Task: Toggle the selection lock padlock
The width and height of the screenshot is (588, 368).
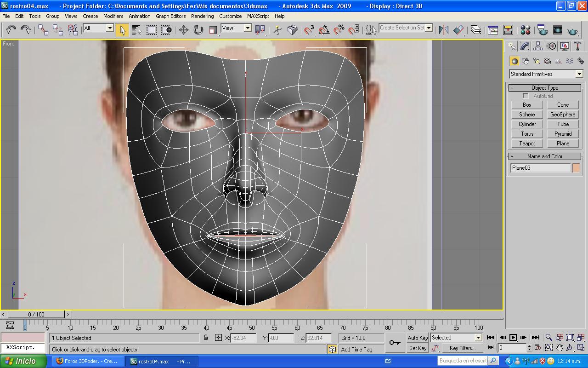Action: pos(206,338)
